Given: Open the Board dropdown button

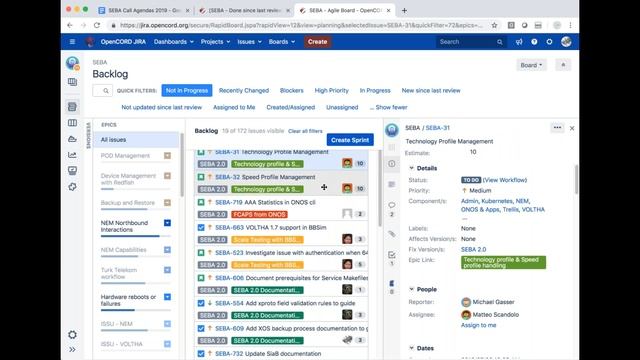Looking at the screenshot, I should point(531,65).
